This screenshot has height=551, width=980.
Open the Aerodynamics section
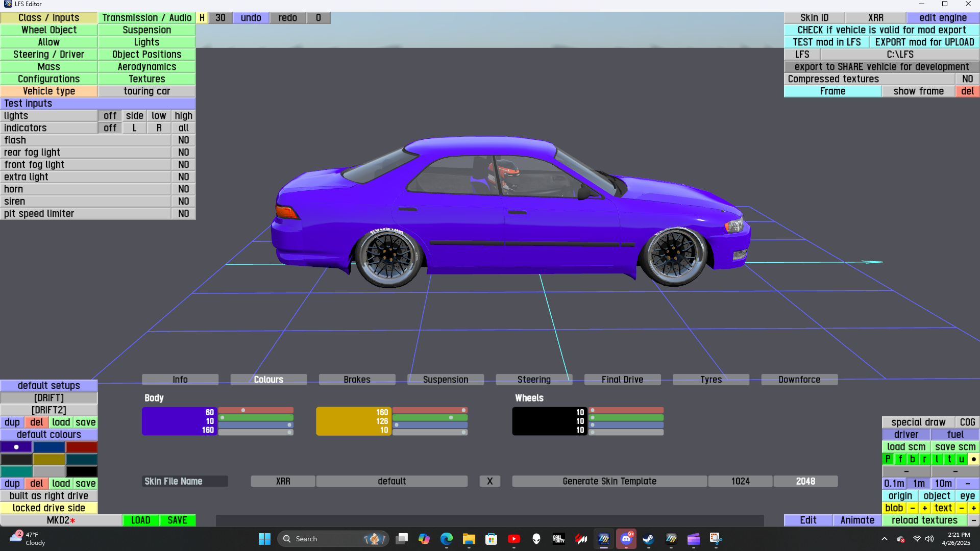tap(146, 67)
